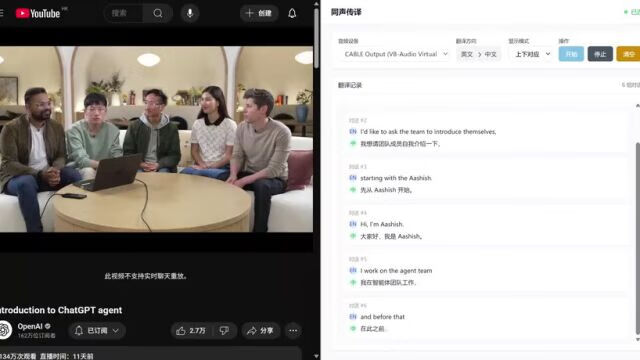Screen dimensions: 640x360
Task: Open the notifications bell
Action: pos(292,13)
